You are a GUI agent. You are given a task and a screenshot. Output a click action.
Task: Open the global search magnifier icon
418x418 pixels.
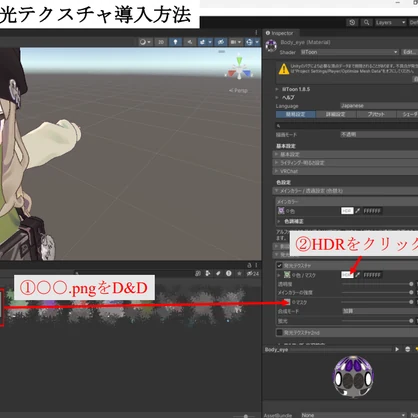(366, 22)
